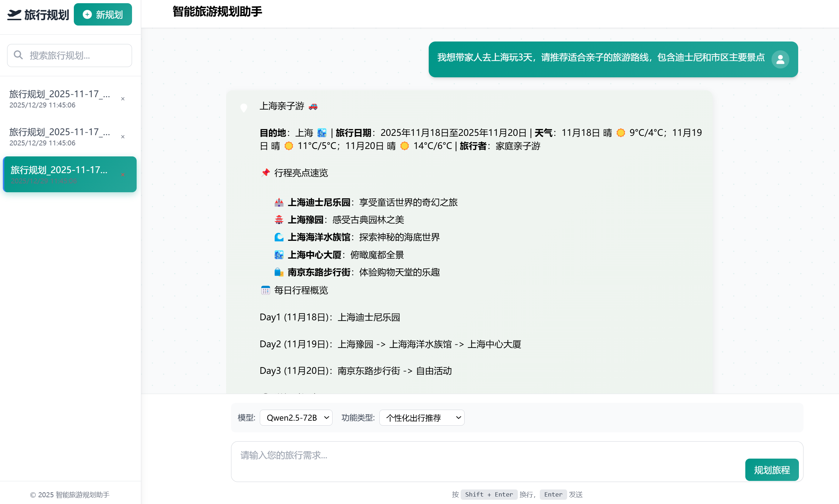Select the first 旅行规划_2025-11-17 history entry
The width and height of the screenshot is (839, 504).
60,98
